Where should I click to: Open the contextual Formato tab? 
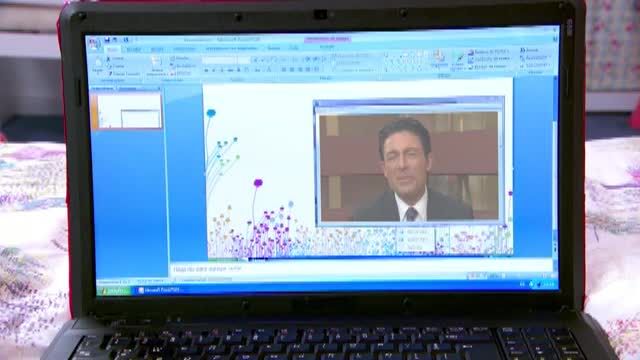click(327, 47)
